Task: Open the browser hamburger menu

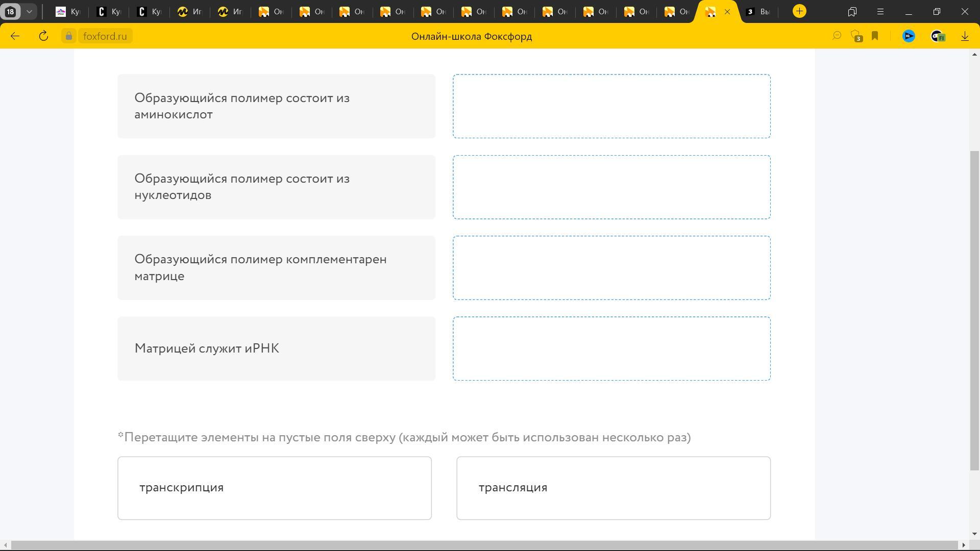Action: pyautogui.click(x=880, y=12)
